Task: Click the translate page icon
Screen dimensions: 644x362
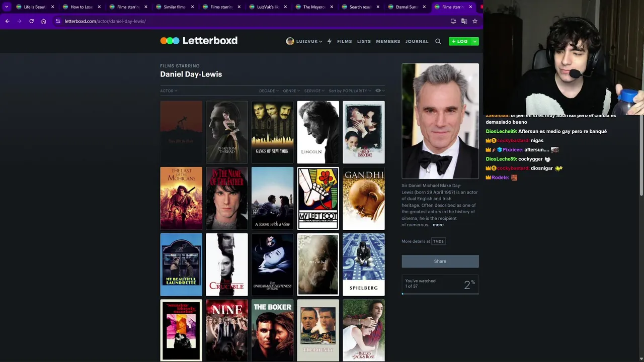Action: coord(464,21)
